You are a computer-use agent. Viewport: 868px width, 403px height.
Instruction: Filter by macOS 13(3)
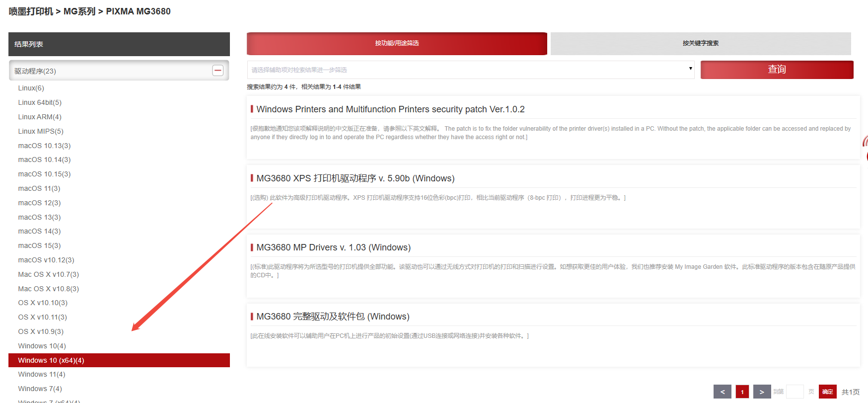pyautogui.click(x=39, y=217)
